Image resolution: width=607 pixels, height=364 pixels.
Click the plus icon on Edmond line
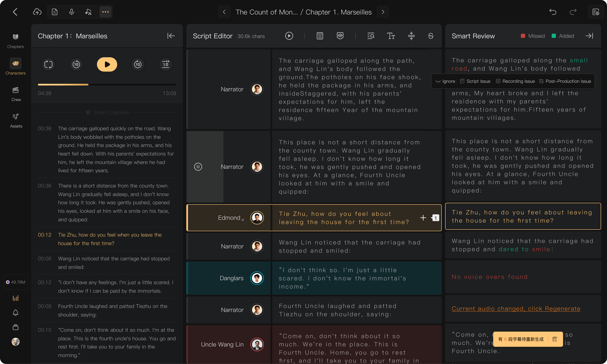click(423, 218)
